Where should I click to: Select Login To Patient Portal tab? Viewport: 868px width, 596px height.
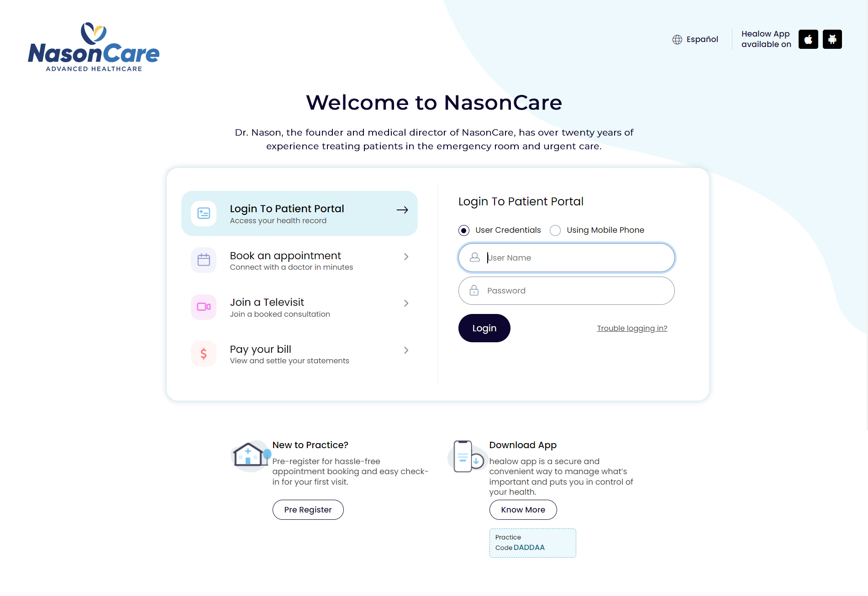[x=300, y=213]
